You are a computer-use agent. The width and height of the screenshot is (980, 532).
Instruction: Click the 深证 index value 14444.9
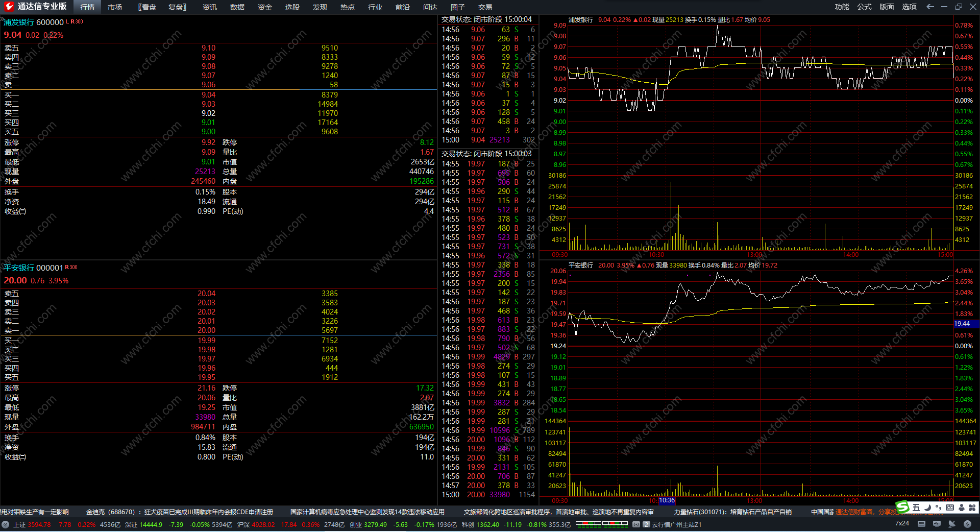point(151,524)
